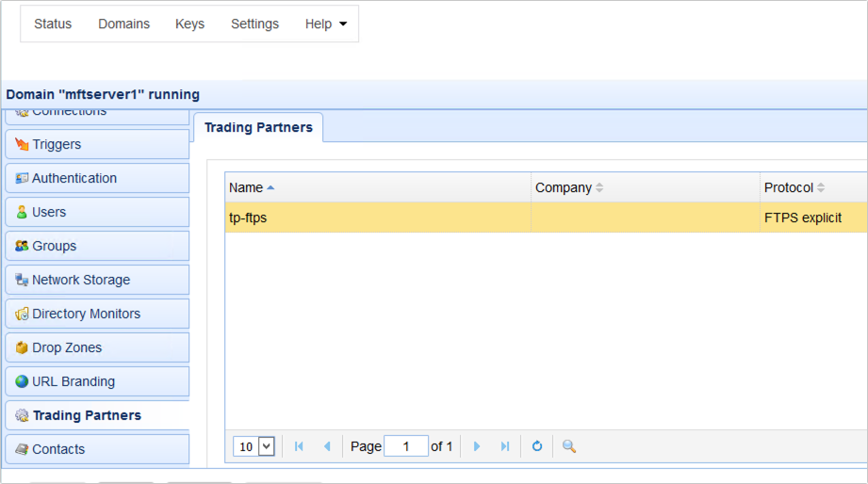Viewport: 868px width, 484px height.
Task: Click the Protocol column header text
Action: coord(789,187)
